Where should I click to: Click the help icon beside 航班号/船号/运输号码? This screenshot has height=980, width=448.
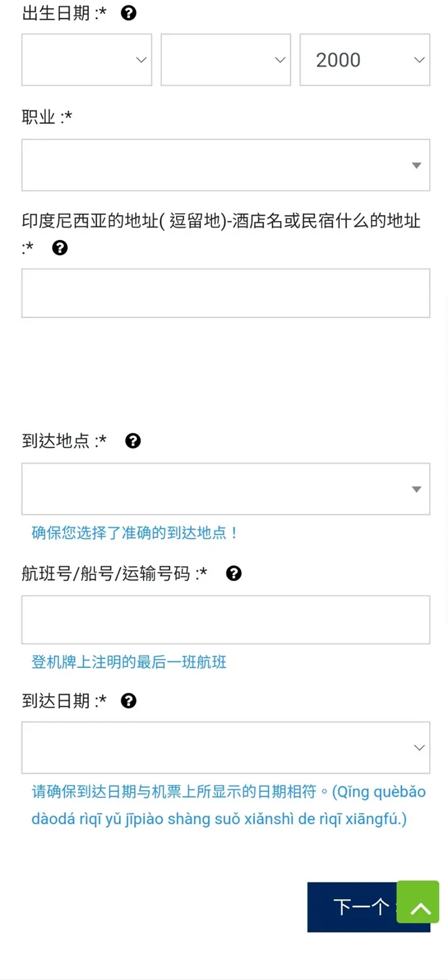(x=233, y=574)
